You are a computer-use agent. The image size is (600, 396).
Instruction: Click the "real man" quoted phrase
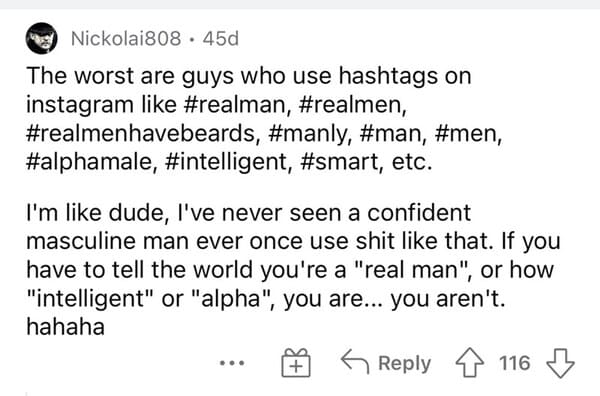(x=410, y=270)
